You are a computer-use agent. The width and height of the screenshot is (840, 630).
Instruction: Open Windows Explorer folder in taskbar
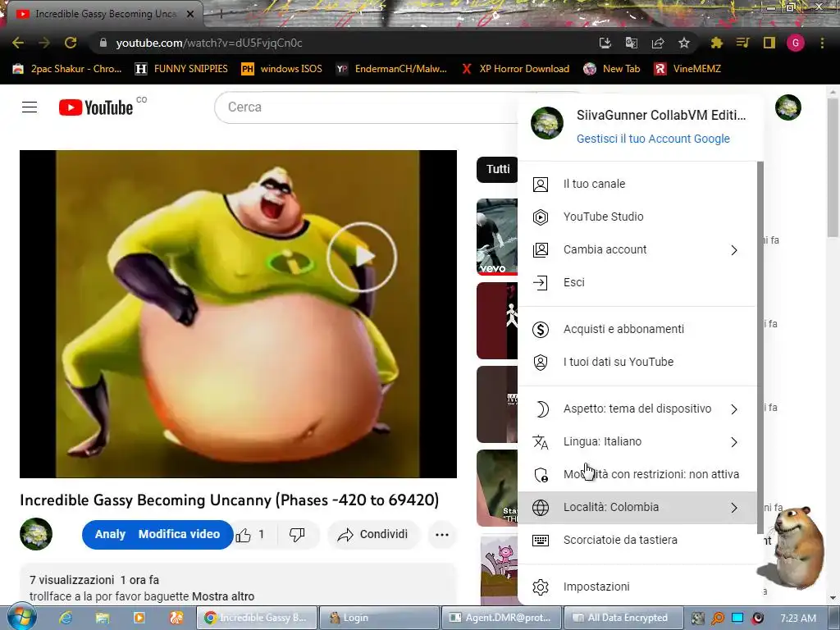click(x=103, y=618)
